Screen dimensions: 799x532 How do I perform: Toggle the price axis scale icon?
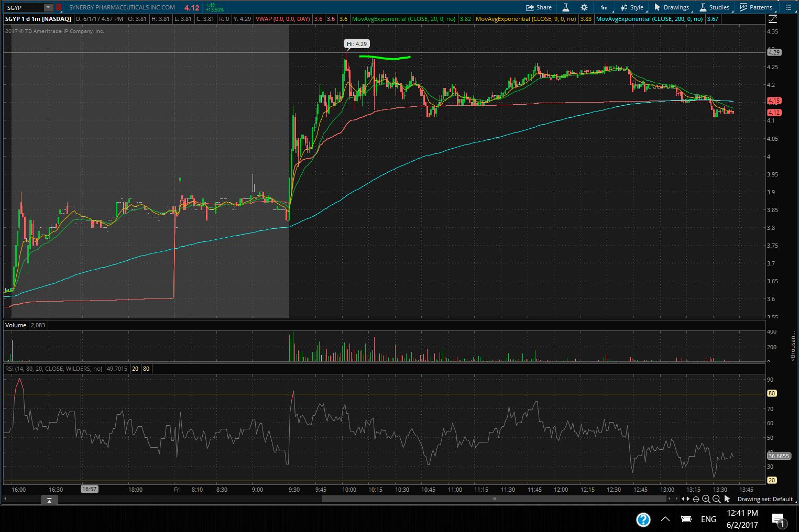tap(773, 19)
